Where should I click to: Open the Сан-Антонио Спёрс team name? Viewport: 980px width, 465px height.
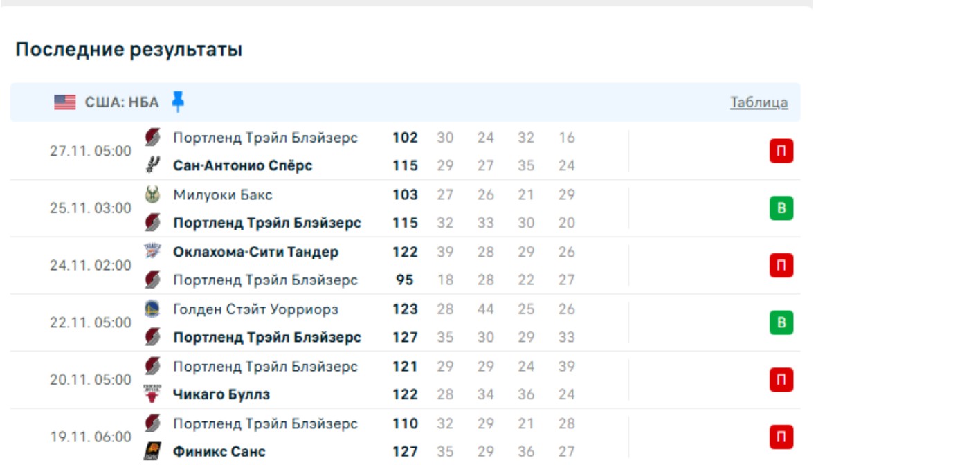pyautogui.click(x=242, y=165)
